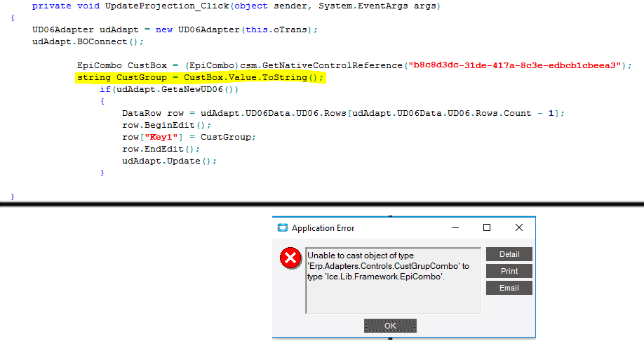Click the Email button in error dialog
This screenshot has width=644, height=351.
coord(509,288)
